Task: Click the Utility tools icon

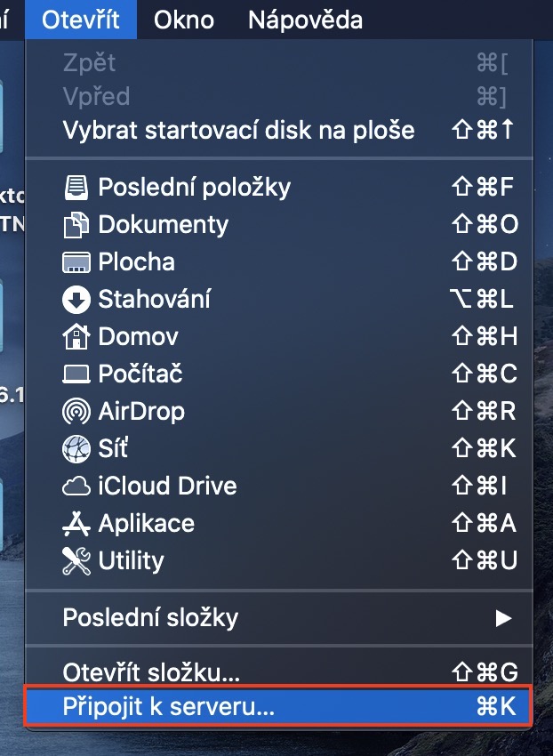Action: click(x=76, y=561)
